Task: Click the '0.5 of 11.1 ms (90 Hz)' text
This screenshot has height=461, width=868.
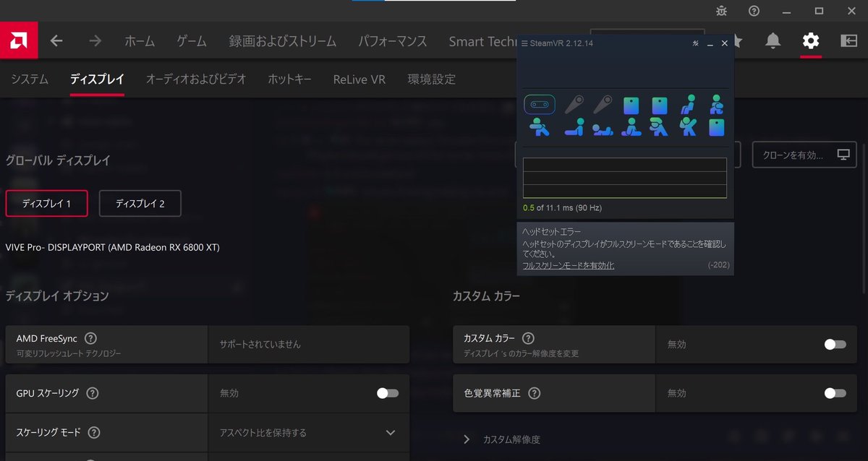Action: 563,208
